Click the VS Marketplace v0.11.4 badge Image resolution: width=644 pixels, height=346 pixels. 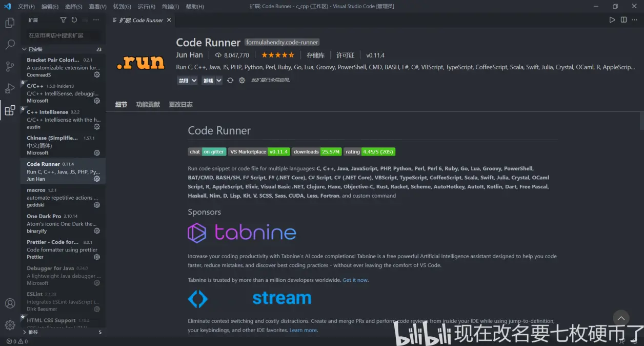pyautogui.click(x=259, y=151)
